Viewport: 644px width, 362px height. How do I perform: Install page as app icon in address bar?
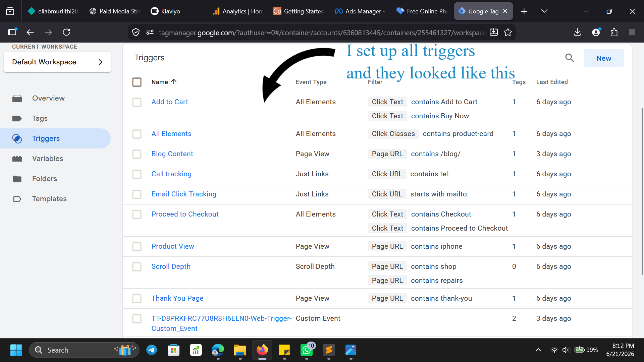493,32
